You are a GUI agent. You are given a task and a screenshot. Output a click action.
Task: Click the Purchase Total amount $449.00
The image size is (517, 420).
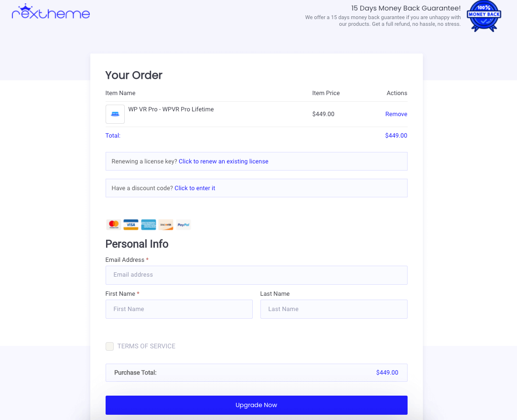(x=387, y=373)
